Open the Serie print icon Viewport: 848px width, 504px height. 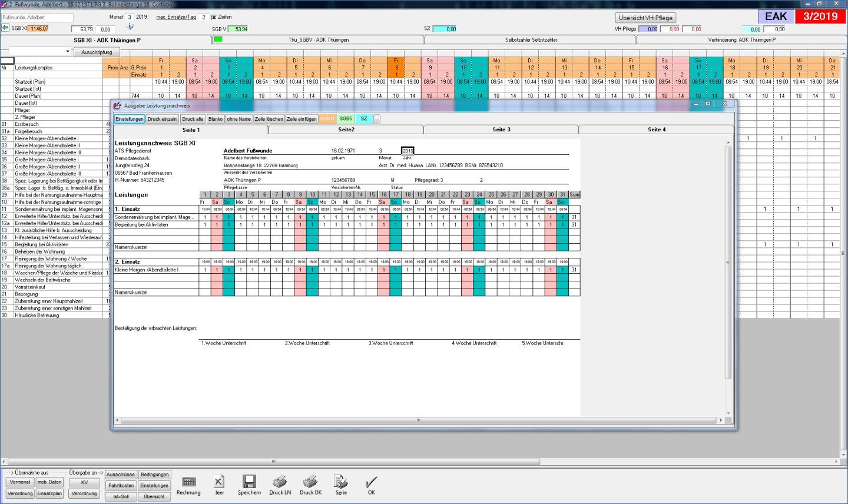341,482
